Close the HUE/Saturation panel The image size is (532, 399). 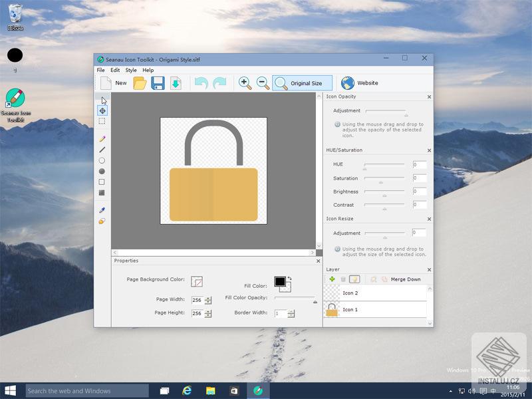tap(429, 150)
